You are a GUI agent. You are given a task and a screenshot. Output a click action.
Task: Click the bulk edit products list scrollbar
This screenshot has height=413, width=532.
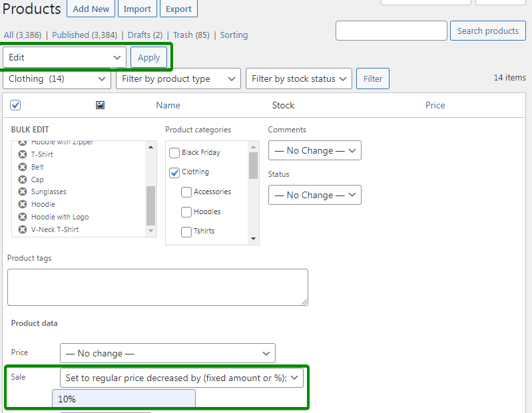[151, 206]
